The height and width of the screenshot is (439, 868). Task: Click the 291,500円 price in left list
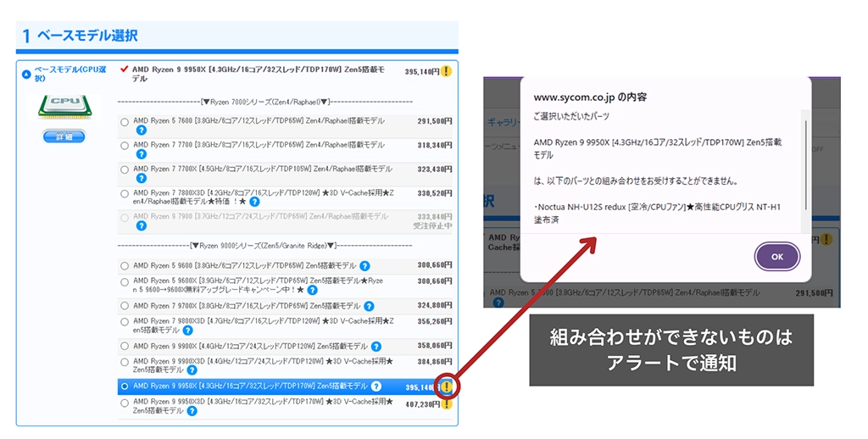click(x=435, y=121)
